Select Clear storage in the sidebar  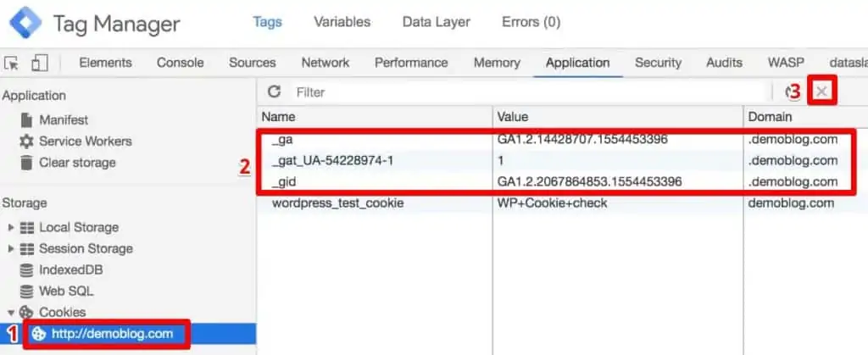77,162
